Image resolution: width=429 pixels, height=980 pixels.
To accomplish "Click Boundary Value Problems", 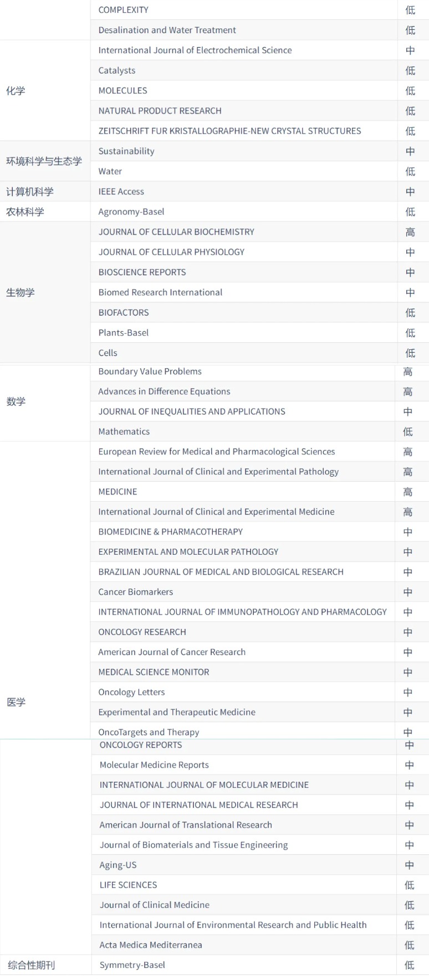I will coord(150,372).
